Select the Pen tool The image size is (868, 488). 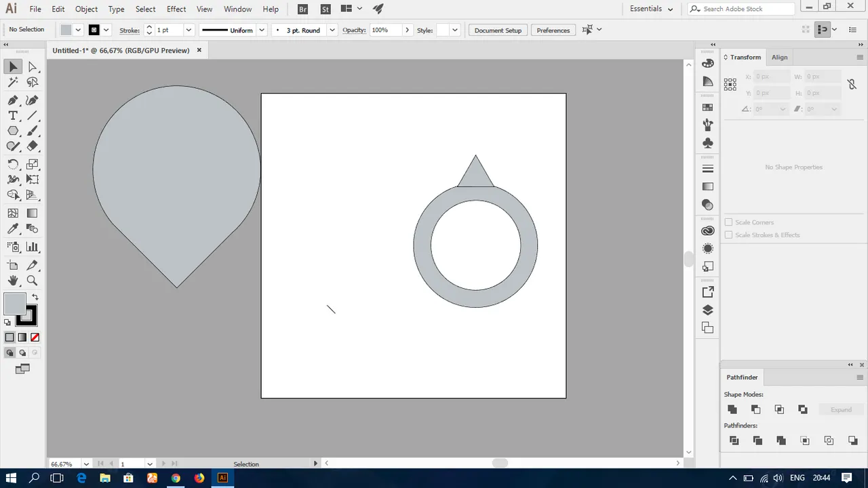click(x=13, y=100)
